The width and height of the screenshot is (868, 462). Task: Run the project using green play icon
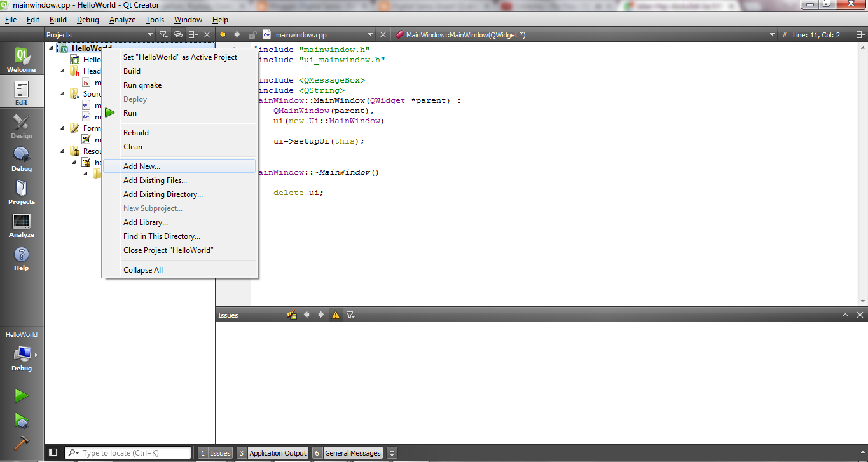click(x=21, y=395)
